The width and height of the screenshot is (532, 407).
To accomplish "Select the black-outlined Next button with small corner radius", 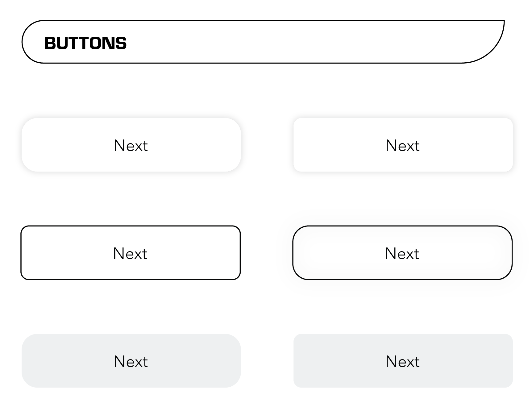I will pos(131,253).
